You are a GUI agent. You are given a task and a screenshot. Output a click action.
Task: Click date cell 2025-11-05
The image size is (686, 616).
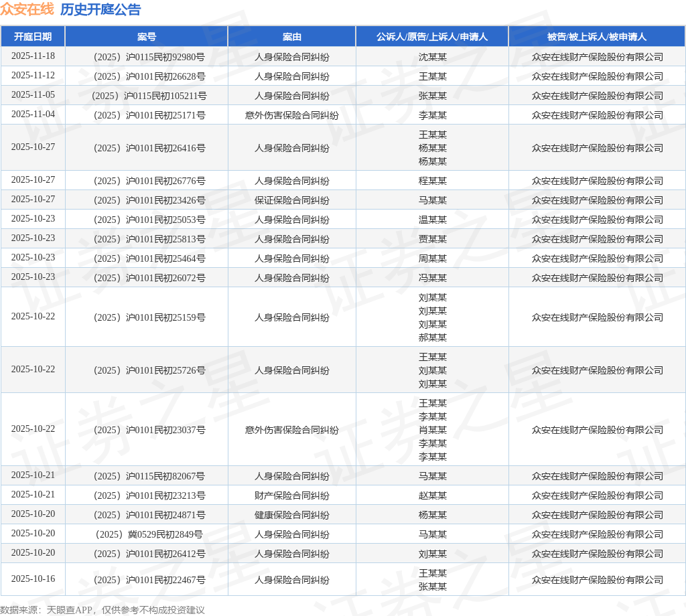pyautogui.click(x=33, y=94)
